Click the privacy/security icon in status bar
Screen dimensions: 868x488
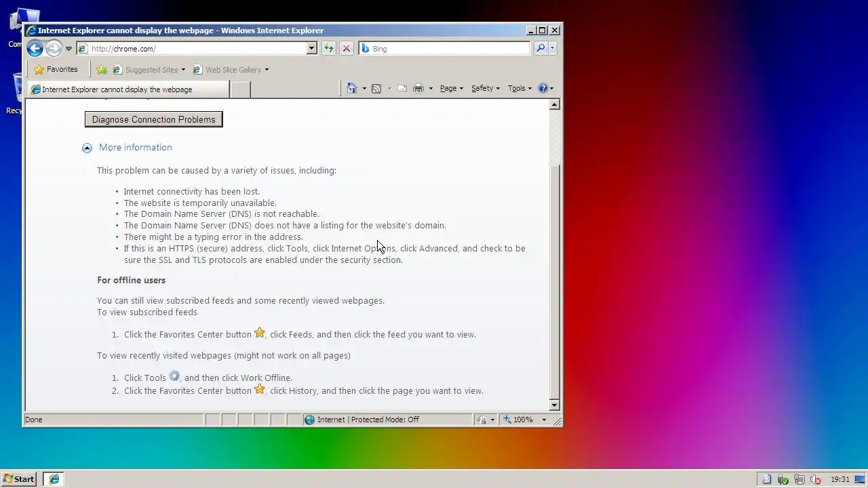pyautogui.click(x=482, y=420)
